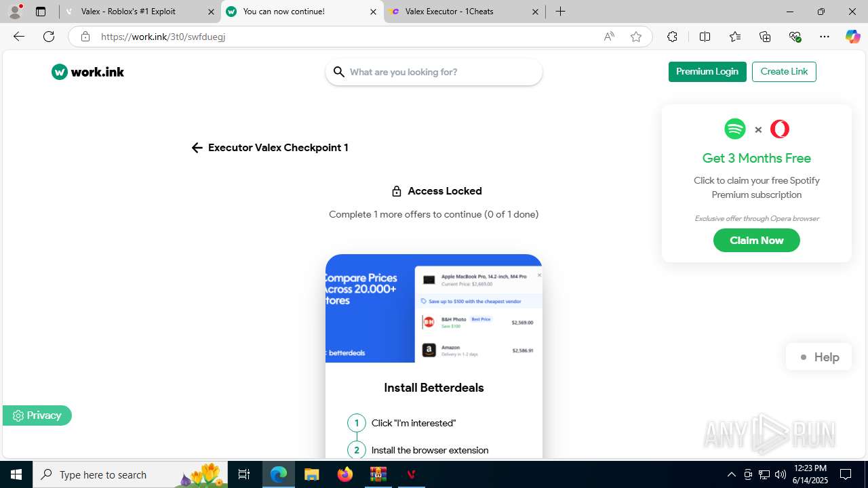Open the Copilot icon
868x488 pixels.
(852, 37)
